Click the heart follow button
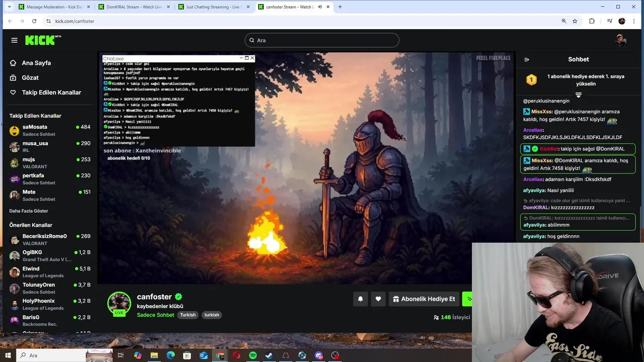 (378, 299)
